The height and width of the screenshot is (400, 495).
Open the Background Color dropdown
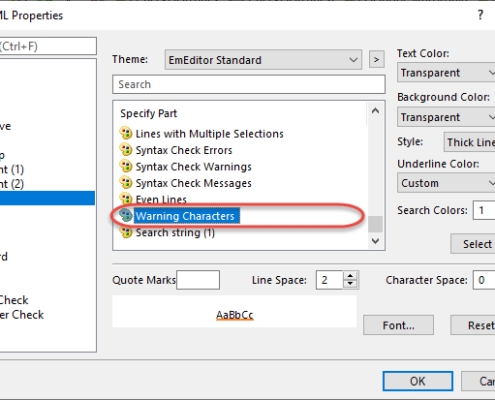[x=446, y=117]
